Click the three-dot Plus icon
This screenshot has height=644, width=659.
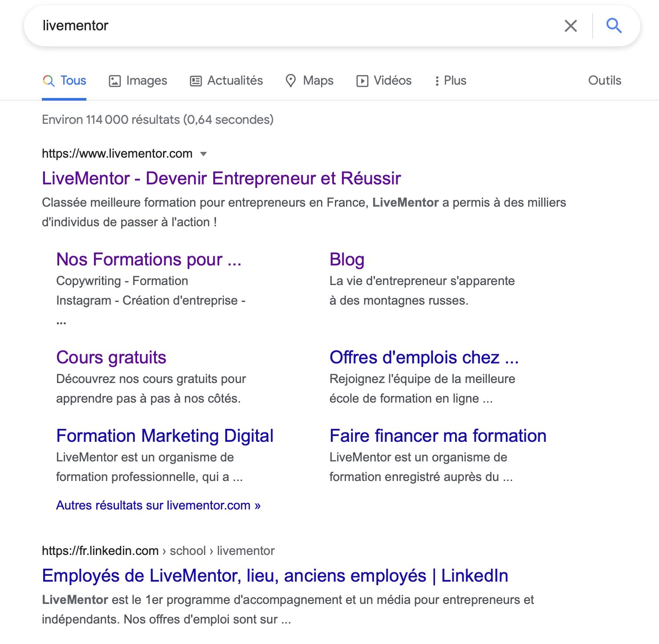(x=437, y=81)
